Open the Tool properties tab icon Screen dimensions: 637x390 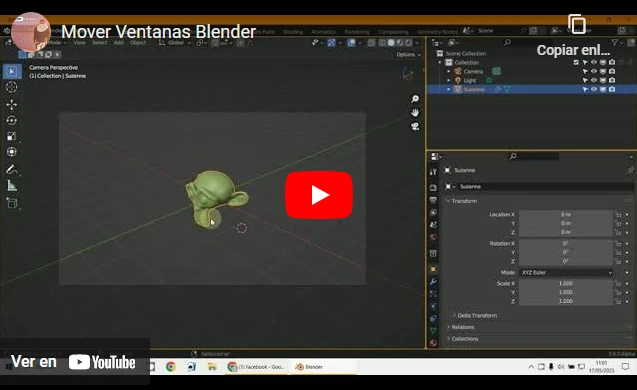[x=433, y=172]
